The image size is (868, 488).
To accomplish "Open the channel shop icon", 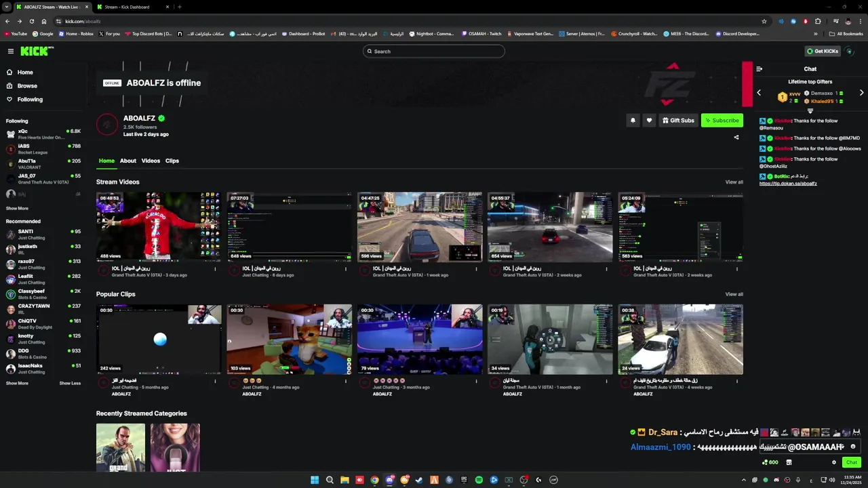I will [x=789, y=462].
